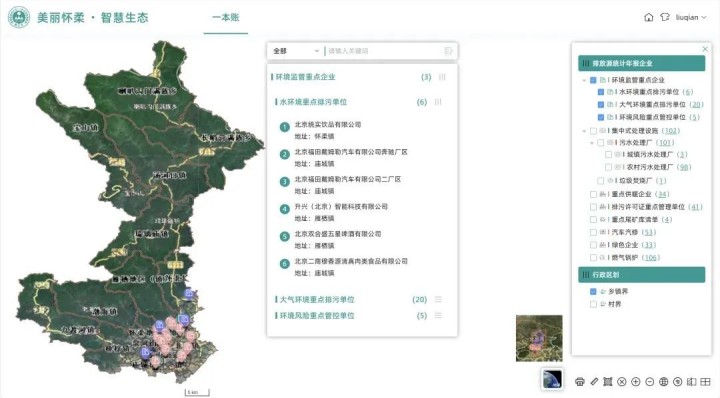Uncheck 水环境重点排污单位 layer checkbox
The width and height of the screenshot is (720, 398).
[x=601, y=92]
